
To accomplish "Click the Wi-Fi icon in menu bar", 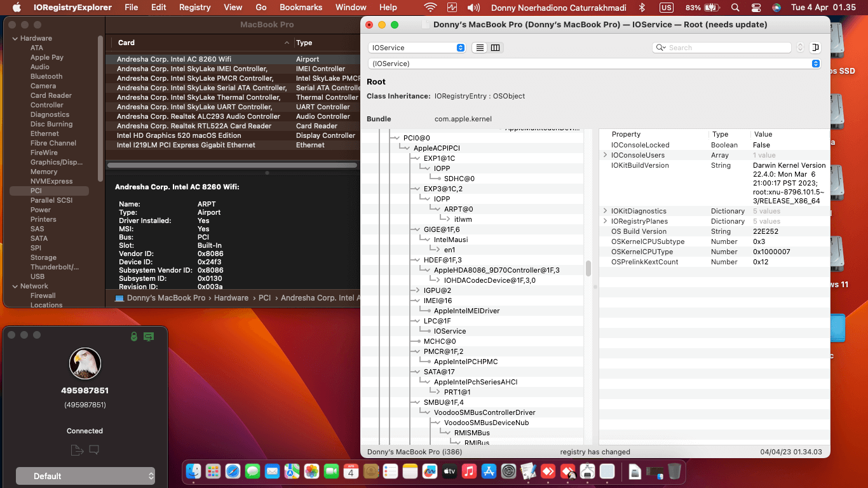I will 431,8.
